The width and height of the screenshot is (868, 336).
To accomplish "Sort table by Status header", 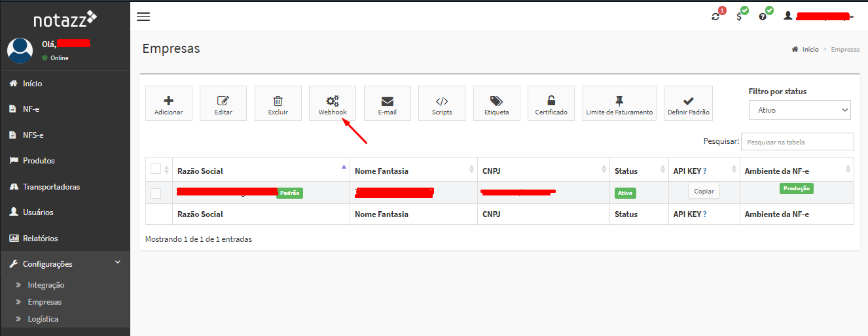I will (x=639, y=171).
